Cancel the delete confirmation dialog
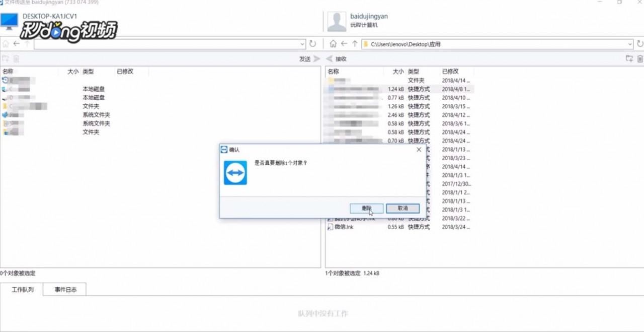This screenshot has height=332, width=644. coord(402,208)
